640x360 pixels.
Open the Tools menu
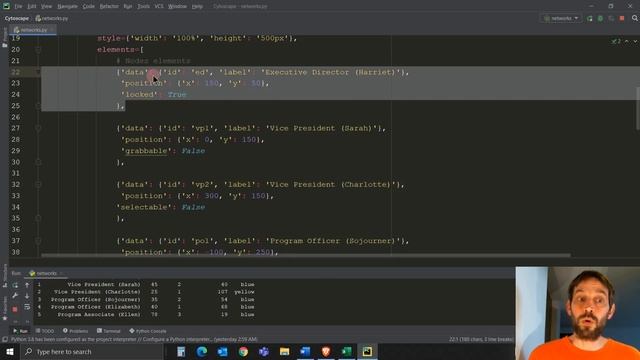pyautogui.click(x=143, y=7)
